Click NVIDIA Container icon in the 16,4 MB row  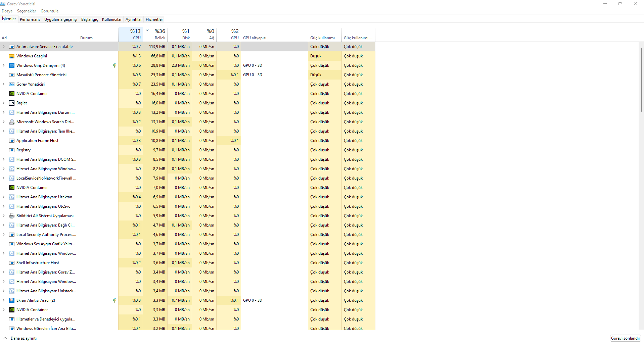pos(12,94)
